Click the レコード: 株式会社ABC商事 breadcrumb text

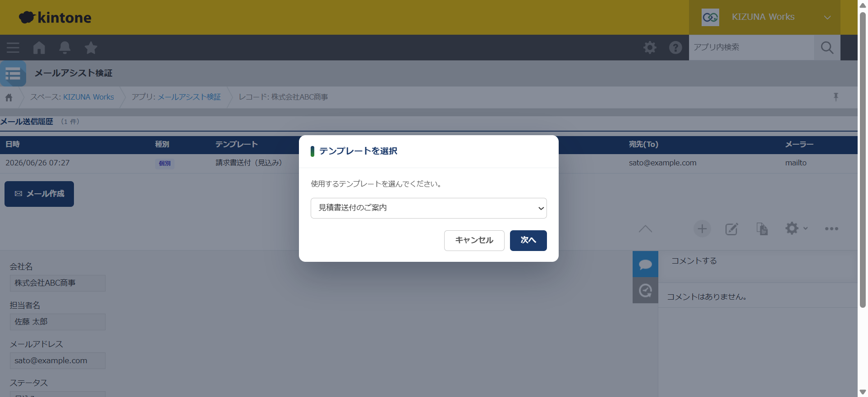point(283,97)
